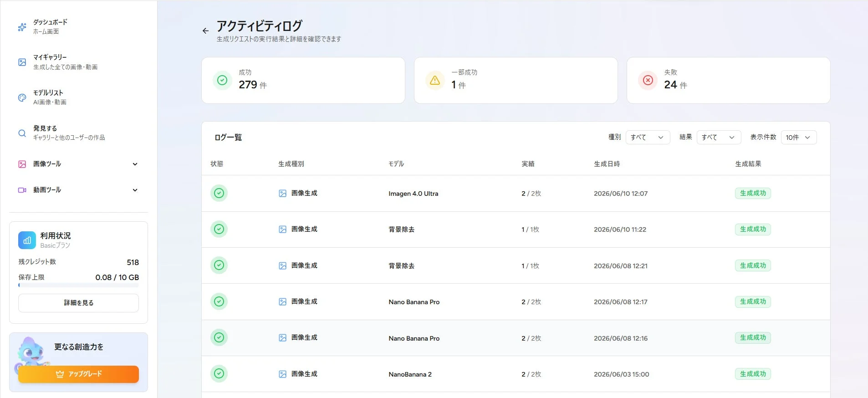Open the 結果 filter dropdown
The width and height of the screenshot is (868, 398).
719,137
